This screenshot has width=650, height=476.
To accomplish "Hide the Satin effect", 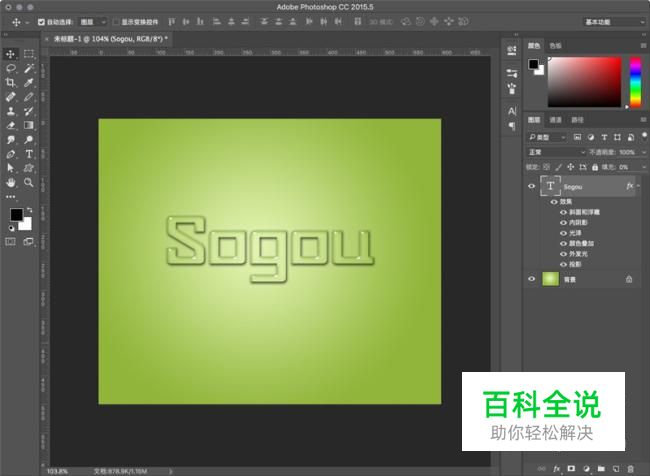I will pyautogui.click(x=563, y=233).
